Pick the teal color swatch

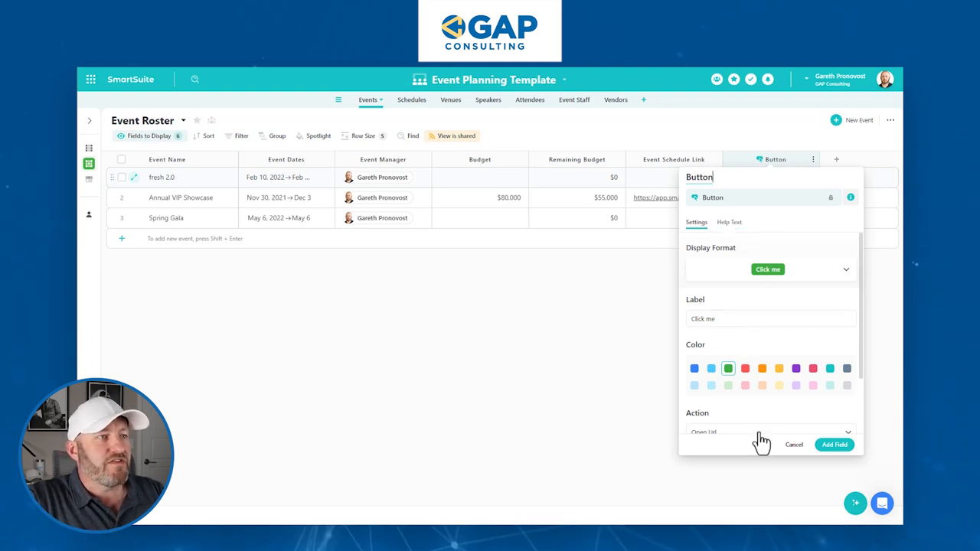tap(830, 369)
